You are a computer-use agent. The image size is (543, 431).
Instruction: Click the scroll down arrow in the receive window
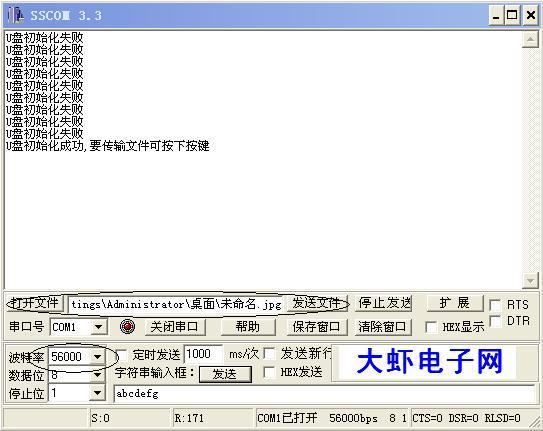point(530,280)
